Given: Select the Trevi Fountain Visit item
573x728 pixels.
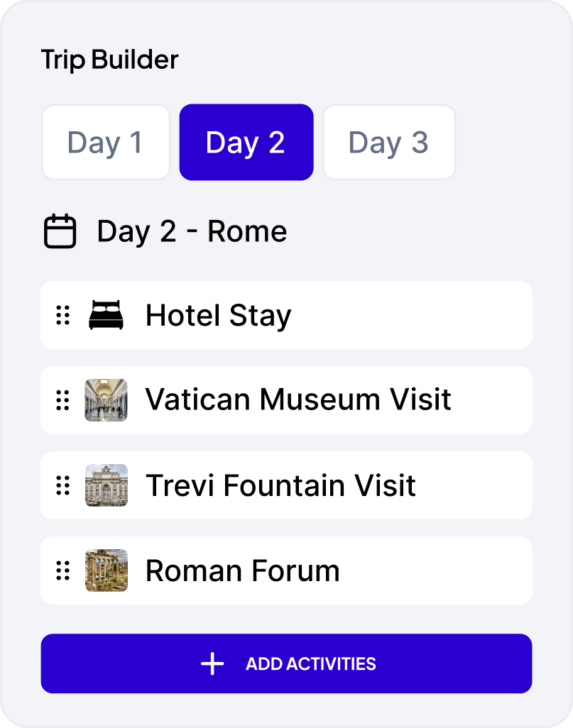Looking at the screenshot, I should pyautogui.click(x=280, y=485).
